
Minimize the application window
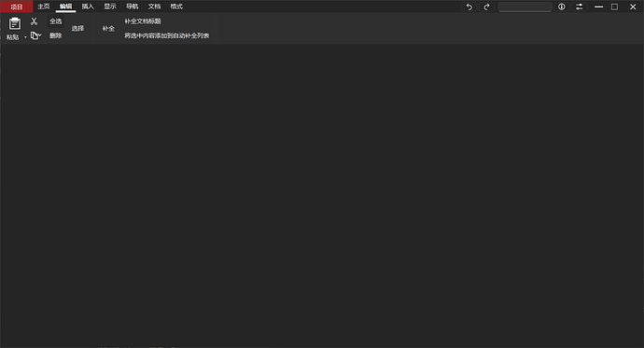tap(599, 7)
